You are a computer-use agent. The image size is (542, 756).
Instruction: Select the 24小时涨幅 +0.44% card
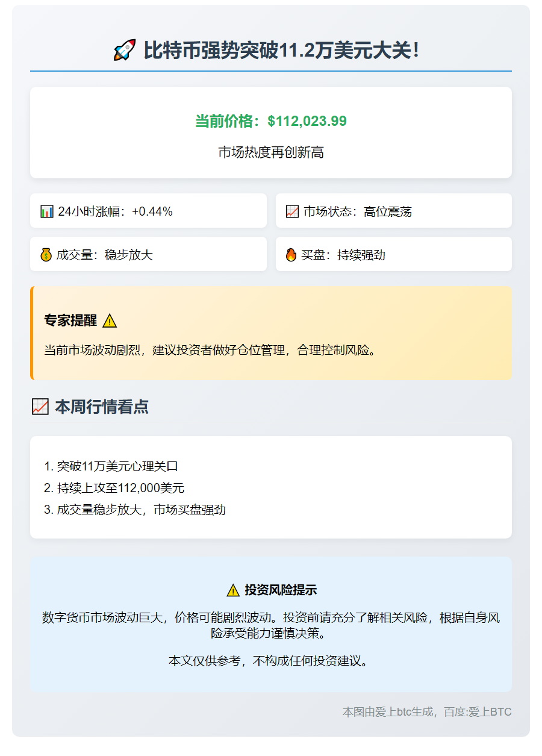pyautogui.click(x=148, y=211)
